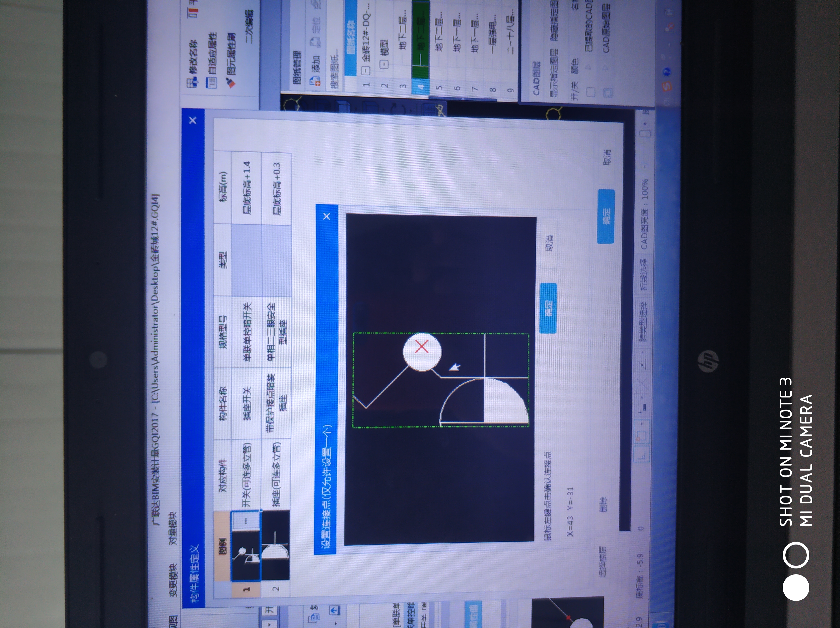Viewport: 840px width, 628px height.
Task: Click the 选择楼层 button
Action: point(603,562)
